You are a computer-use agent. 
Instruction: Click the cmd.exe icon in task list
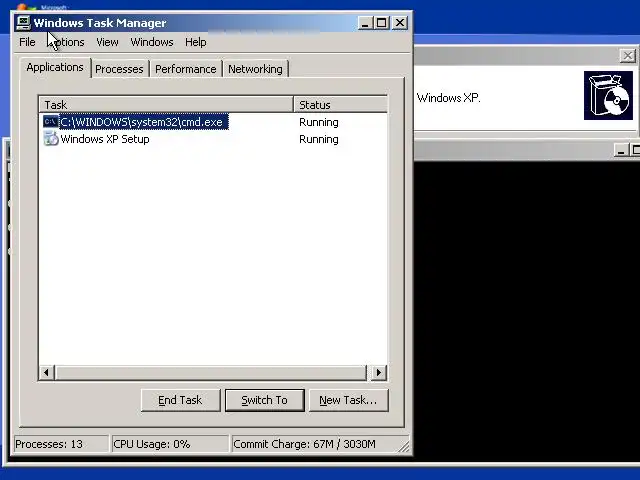point(51,122)
